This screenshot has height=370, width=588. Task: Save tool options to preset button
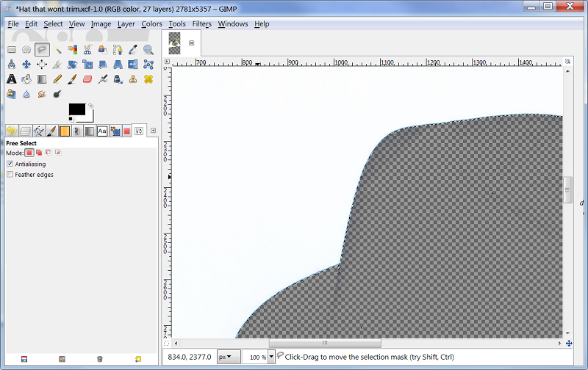24,359
